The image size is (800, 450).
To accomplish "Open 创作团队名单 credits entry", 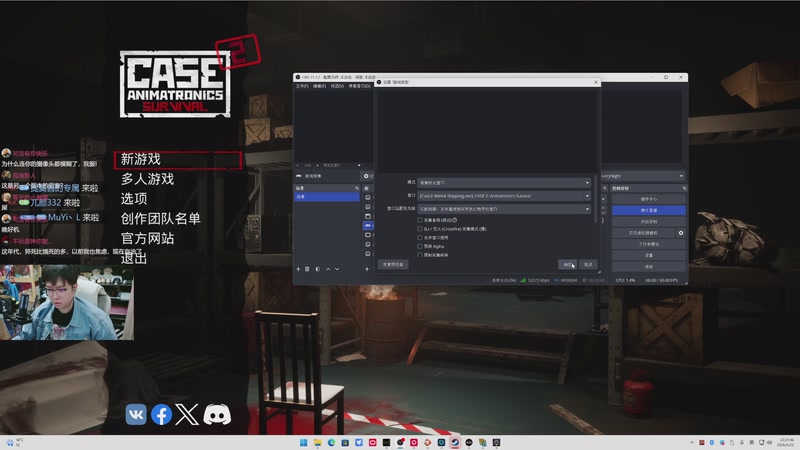I will click(x=161, y=218).
